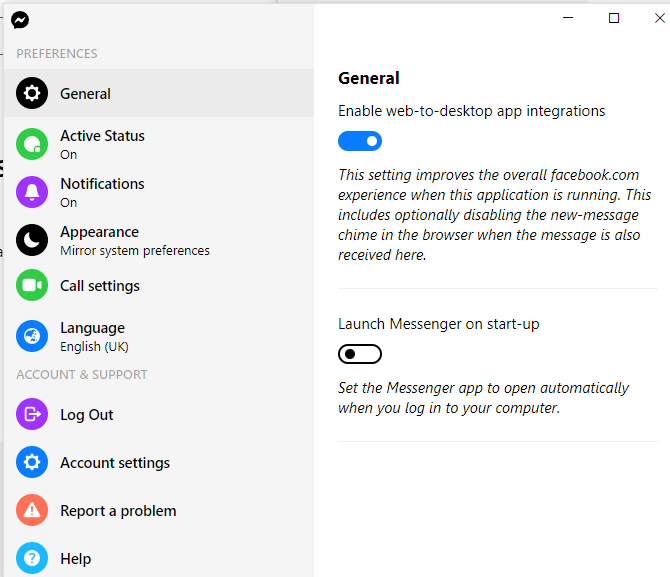The image size is (670, 577).
Task: Click the 'Launch Messenger on start-up' heading
Action: click(x=439, y=324)
